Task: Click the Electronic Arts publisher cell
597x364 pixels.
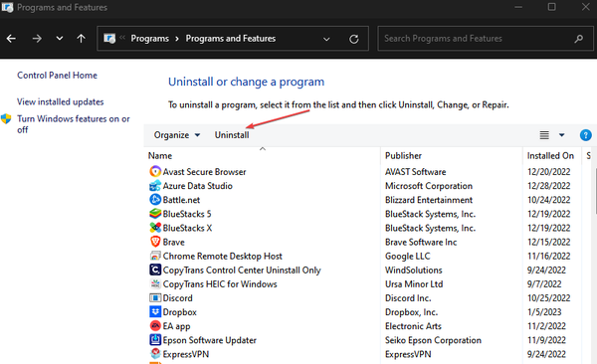Action: click(x=413, y=326)
